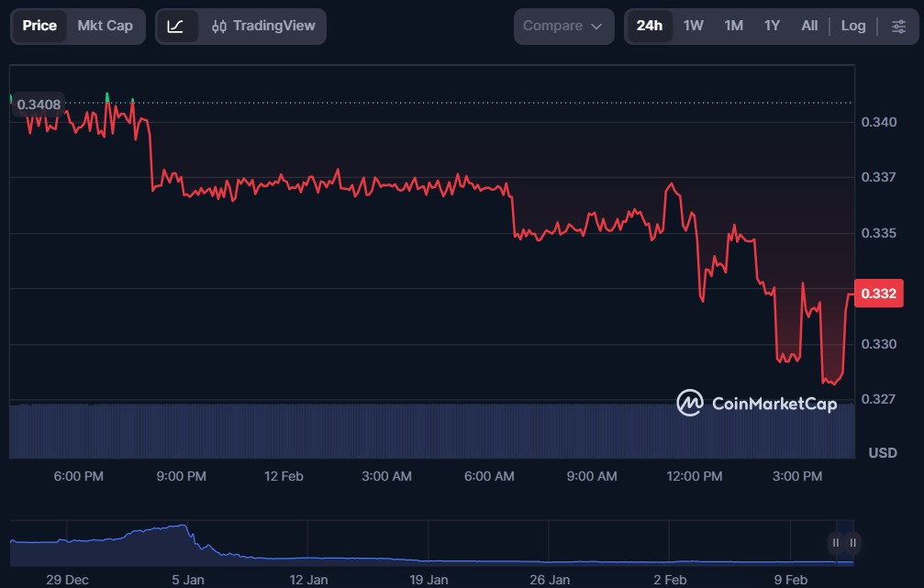Show All-time price history
924x588 pixels.
(x=809, y=26)
